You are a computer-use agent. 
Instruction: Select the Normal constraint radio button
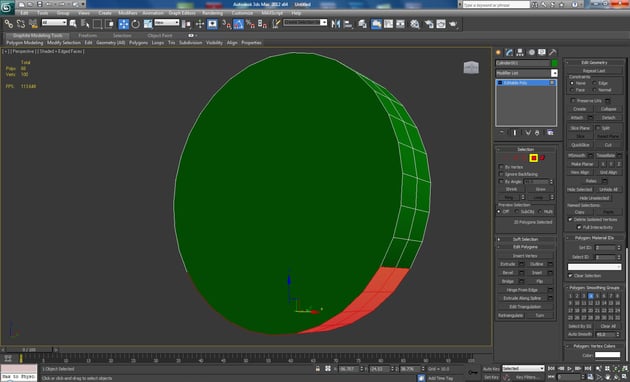(x=595, y=90)
